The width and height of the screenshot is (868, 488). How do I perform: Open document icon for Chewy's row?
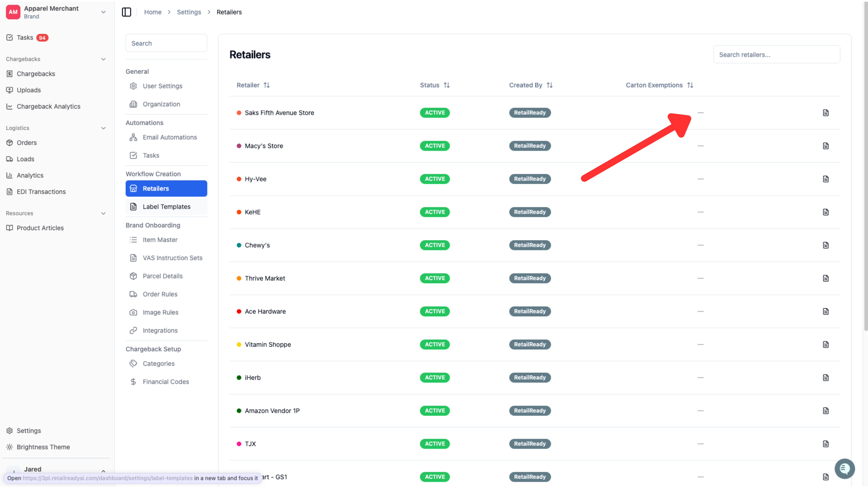[826, 245]
